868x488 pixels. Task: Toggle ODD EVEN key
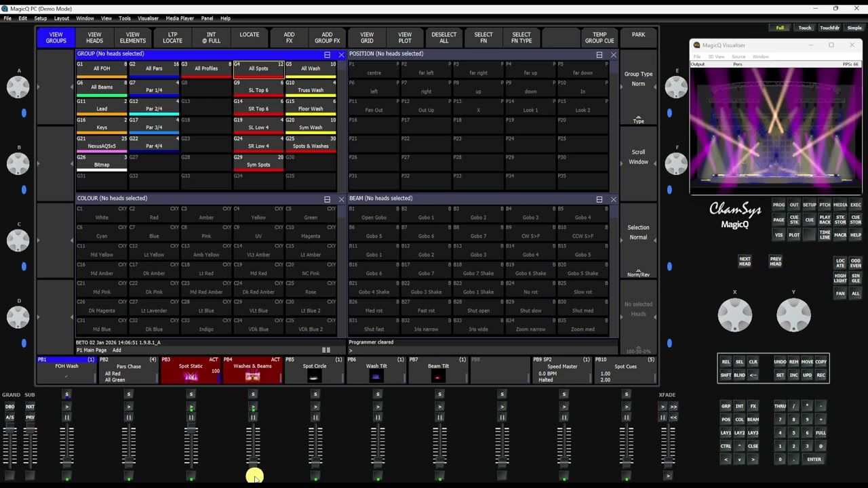856,262
